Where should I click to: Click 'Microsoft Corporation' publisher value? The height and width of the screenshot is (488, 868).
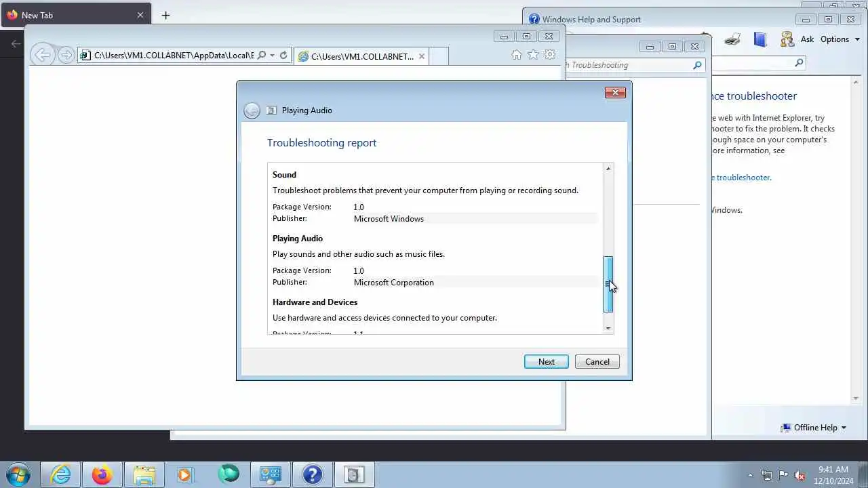coord(394,283)
